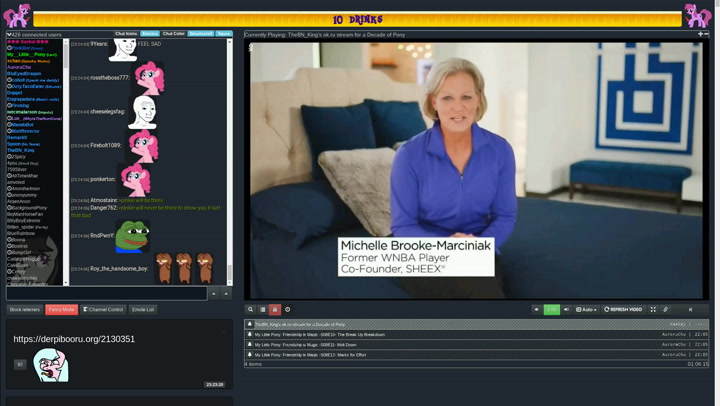The width and height of the screenshot is (720, 406).
Task: Toggle the Emotes chat option
Action: [x=150, y=34]
